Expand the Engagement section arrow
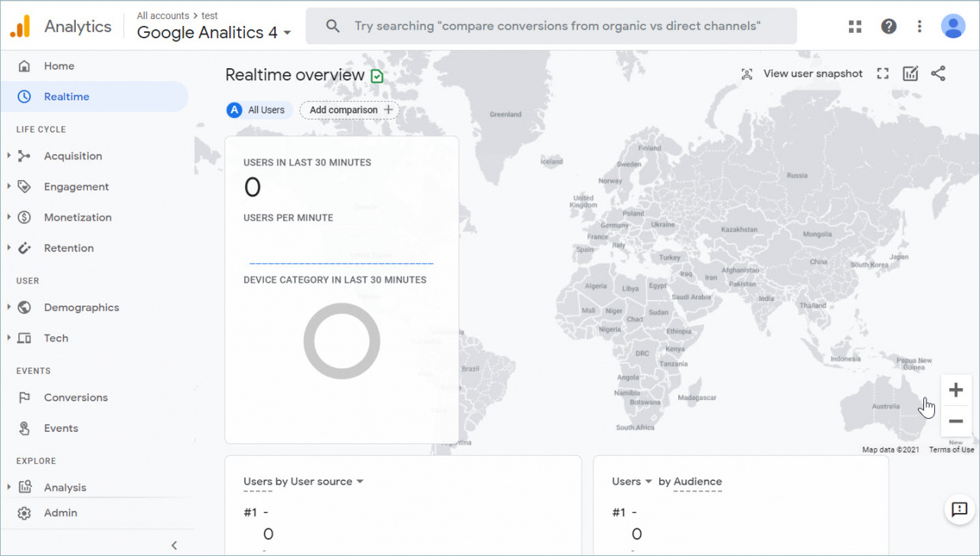Screen dimensions: 980x556 (x=8, y=187)
